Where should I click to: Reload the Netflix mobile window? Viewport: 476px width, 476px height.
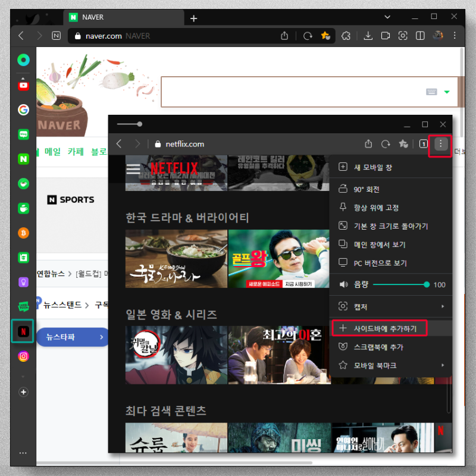(x=386, y=144)
